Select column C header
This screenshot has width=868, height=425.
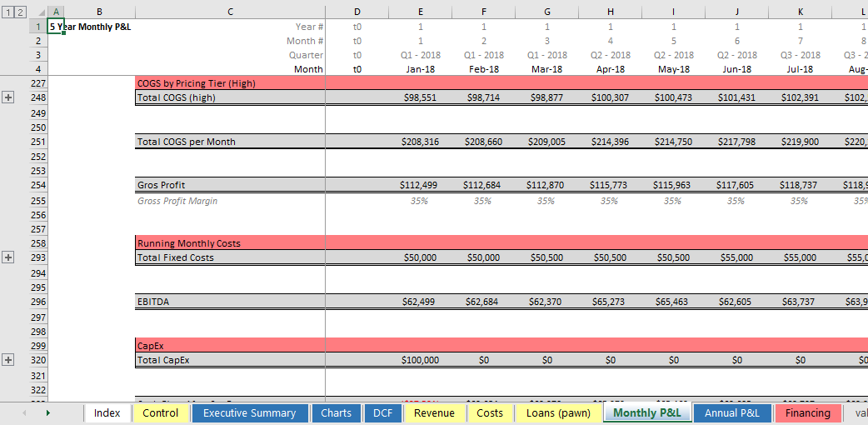point(230,12)
